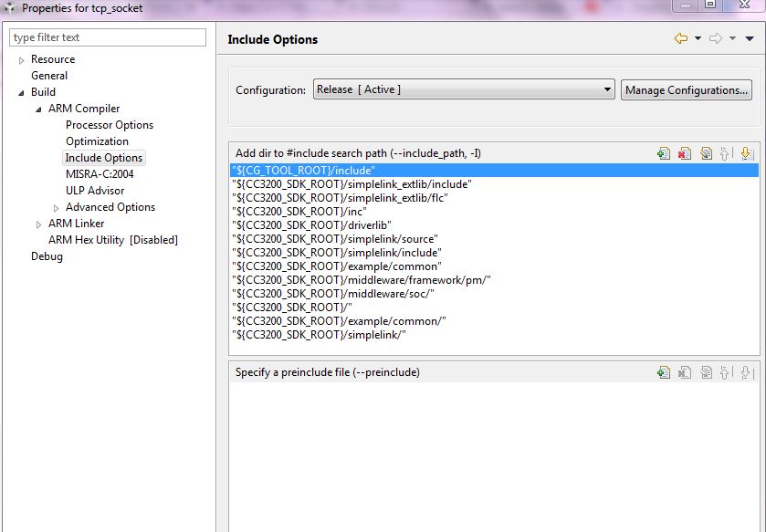Move selected include path up
The width and height of the screenshot is (766, 532).
coord(725,153)
